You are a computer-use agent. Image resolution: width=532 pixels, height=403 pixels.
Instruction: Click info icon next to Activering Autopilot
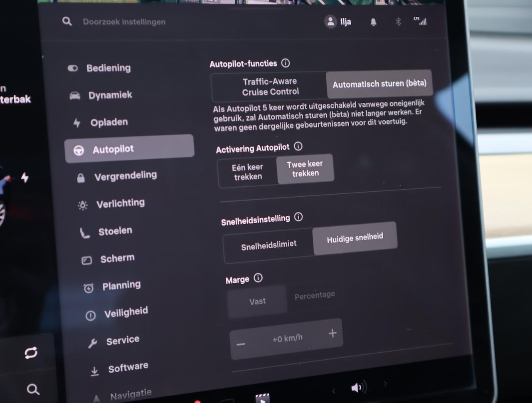click(x=298, y=146)
